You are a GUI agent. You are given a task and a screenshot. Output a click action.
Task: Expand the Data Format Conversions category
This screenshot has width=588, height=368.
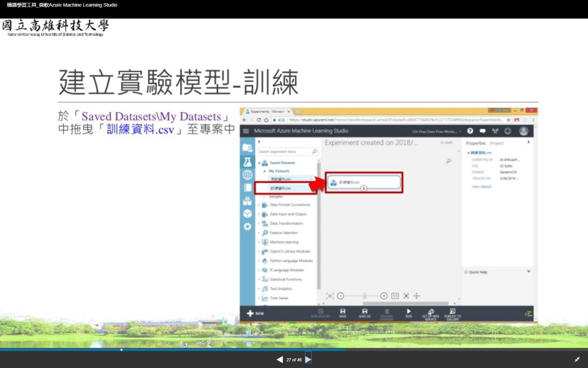pyautogui.click(x=259, y=205)
